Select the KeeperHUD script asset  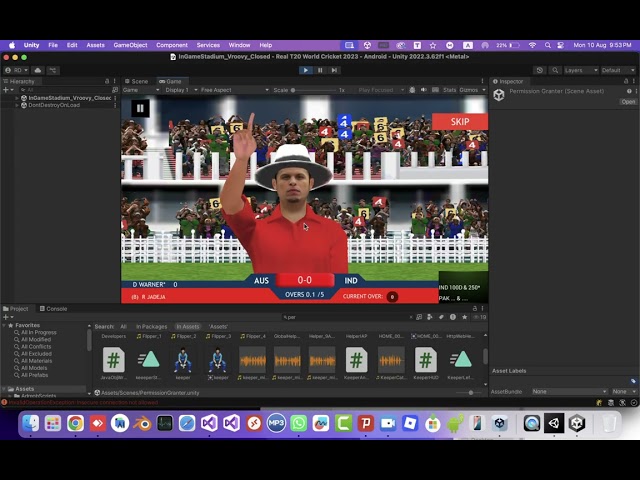click(x=426, y=363)
